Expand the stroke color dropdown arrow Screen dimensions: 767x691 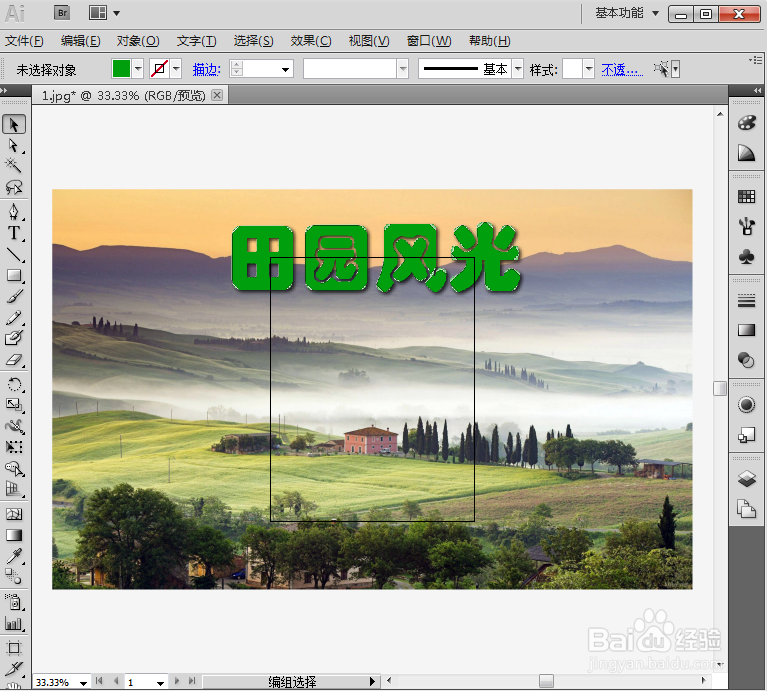(176, 69)
